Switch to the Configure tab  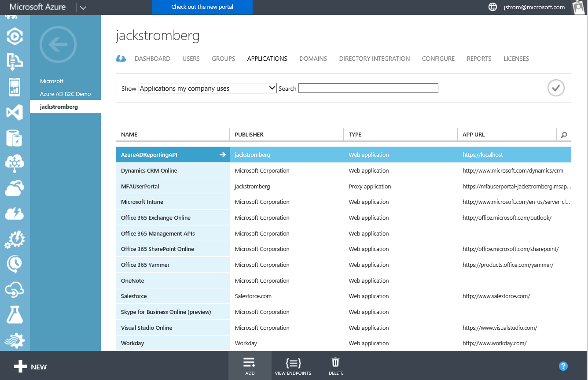[x=438, y=59]
